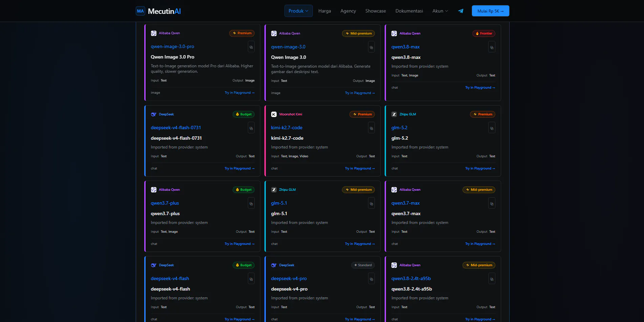Try qwen-image-3.0 in Playground
The height and width of the screenshot is (322, 644).
click(x=360, y=93)
